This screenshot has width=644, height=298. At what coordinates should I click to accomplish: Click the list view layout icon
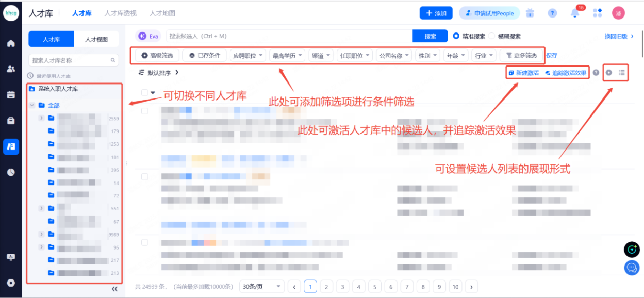622,73
